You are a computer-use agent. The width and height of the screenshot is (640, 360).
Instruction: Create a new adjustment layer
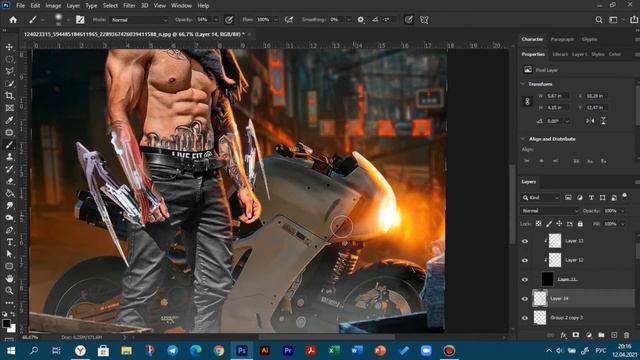click(589, 335)
